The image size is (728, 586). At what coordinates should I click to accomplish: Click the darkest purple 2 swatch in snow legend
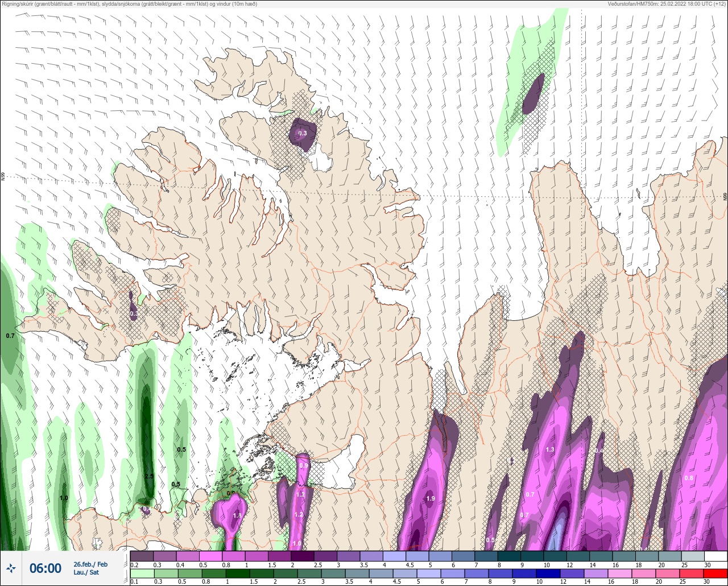303,556
